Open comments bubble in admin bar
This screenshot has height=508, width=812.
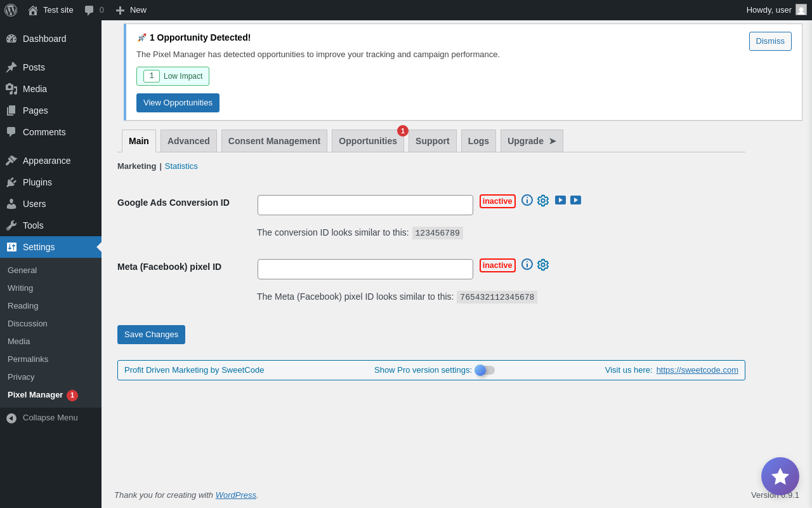click(x=94, y=10)
